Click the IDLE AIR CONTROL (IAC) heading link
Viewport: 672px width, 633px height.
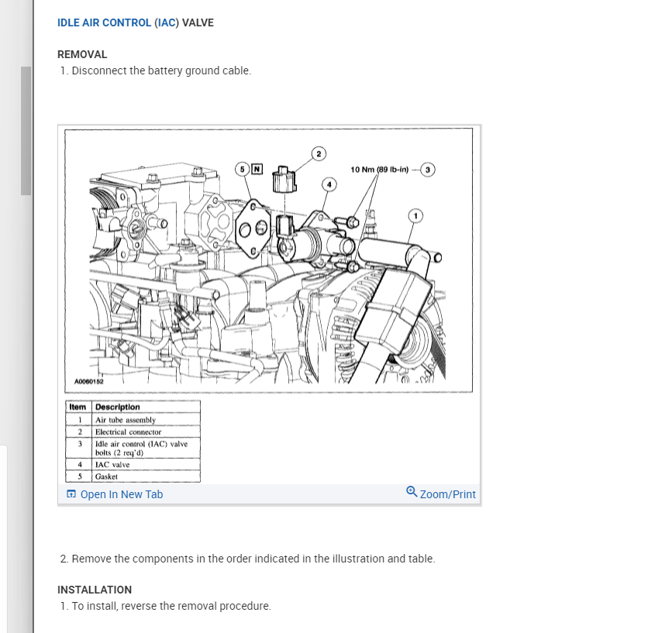[x=119, y=22]
